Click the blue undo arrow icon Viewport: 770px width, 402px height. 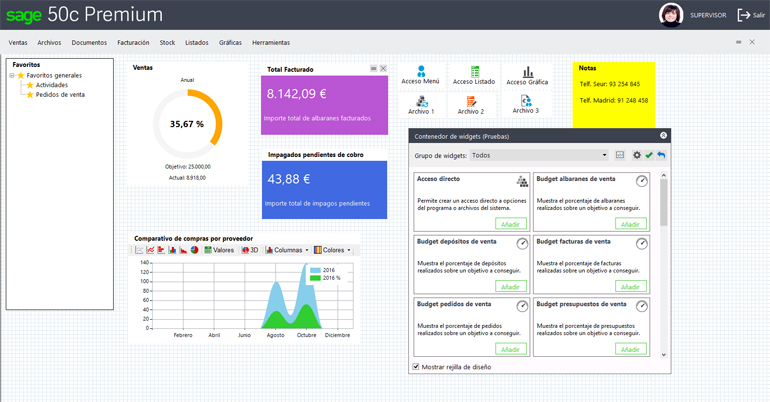pos(661,156)
